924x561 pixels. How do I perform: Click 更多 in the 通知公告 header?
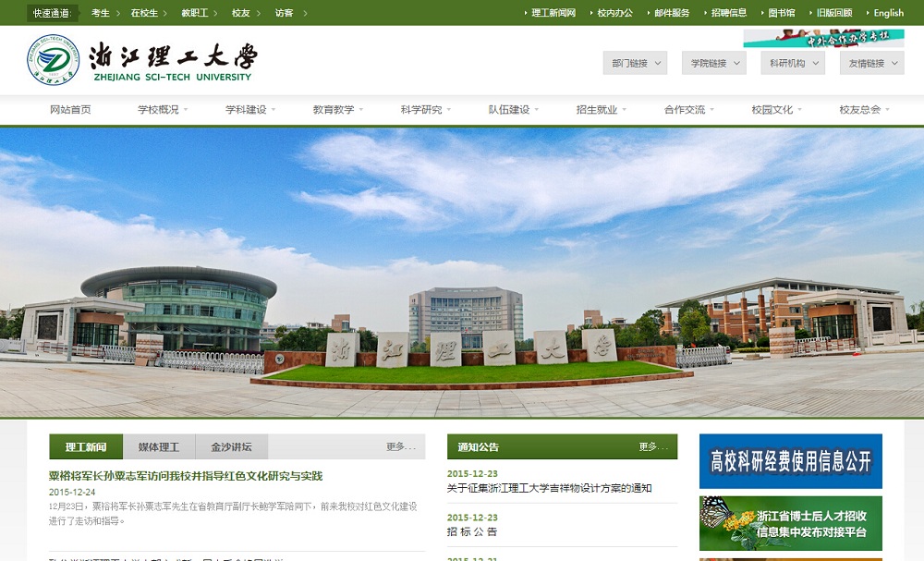(653, 446)
